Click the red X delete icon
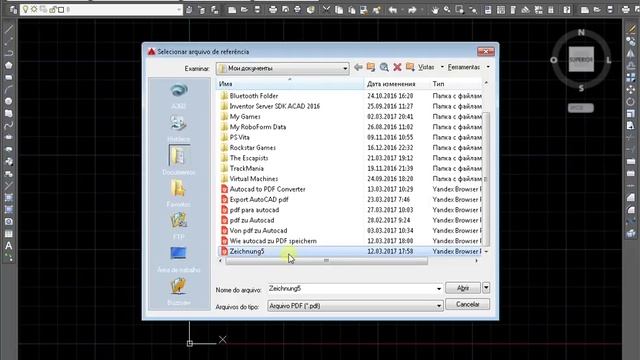640x360 pixels. (x=397, y=67)
